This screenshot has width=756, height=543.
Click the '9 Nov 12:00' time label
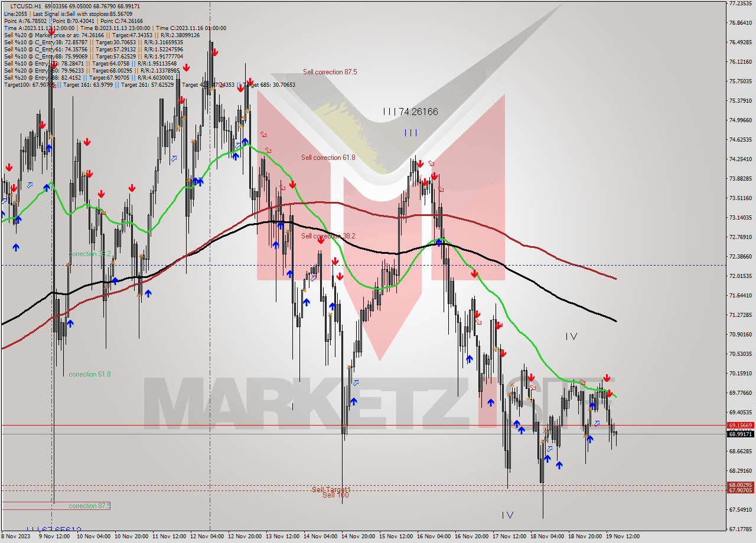(x=54, y=537)
